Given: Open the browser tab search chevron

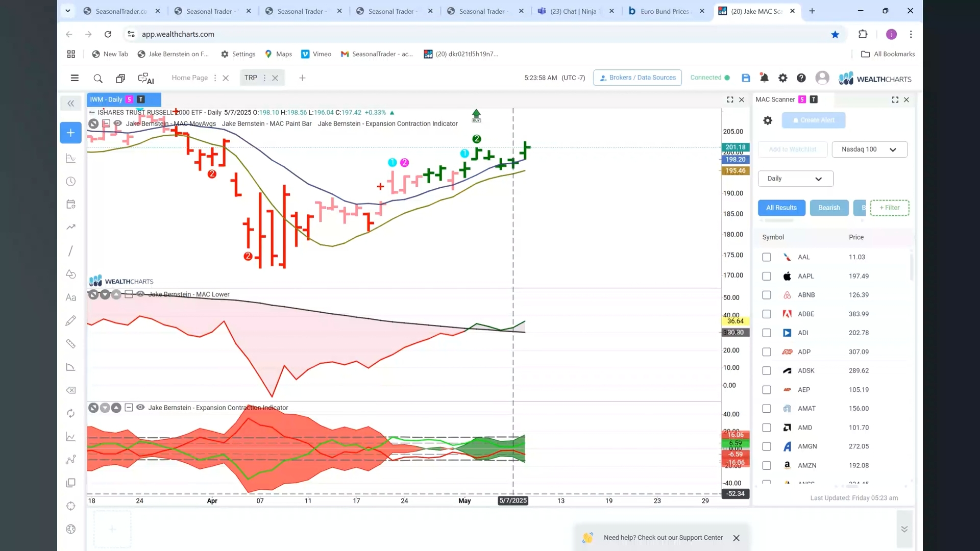Looking at the screenshot, I should tap(68, 11).
